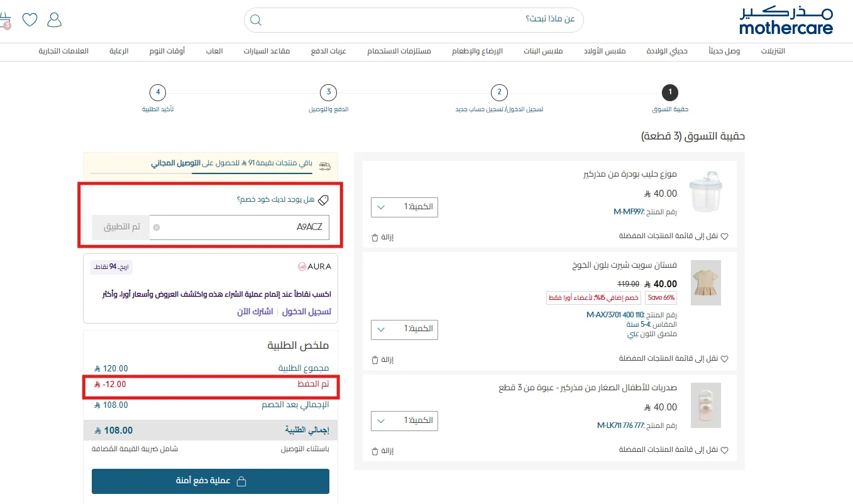Click the search magnifier icon

(x=255, y=20)
